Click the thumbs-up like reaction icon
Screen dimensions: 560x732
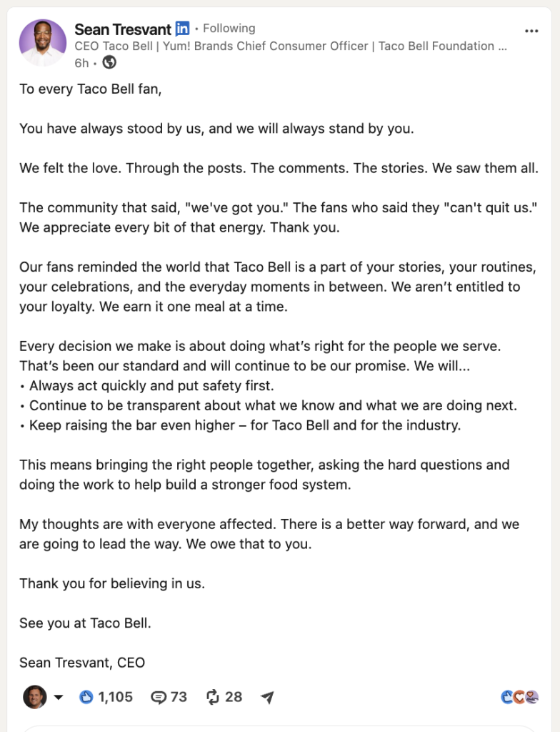(x=86, y=697)
